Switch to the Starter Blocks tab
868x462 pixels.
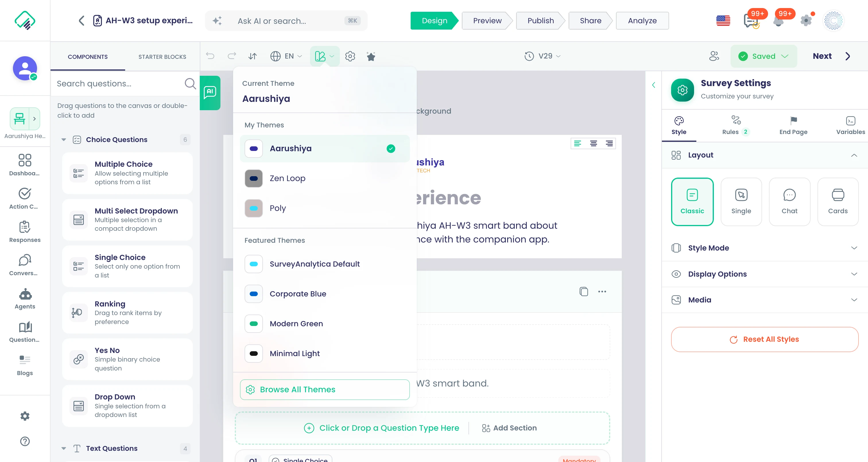click(x=162, y=57)
